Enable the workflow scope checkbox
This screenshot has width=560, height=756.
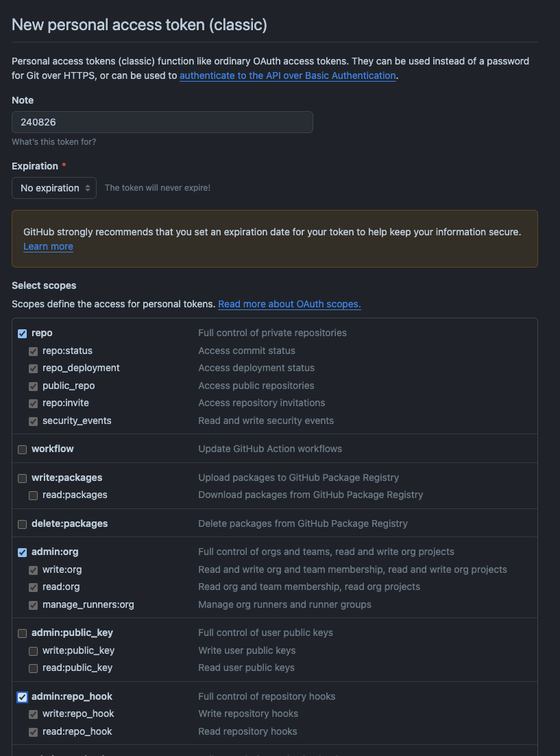22,449
